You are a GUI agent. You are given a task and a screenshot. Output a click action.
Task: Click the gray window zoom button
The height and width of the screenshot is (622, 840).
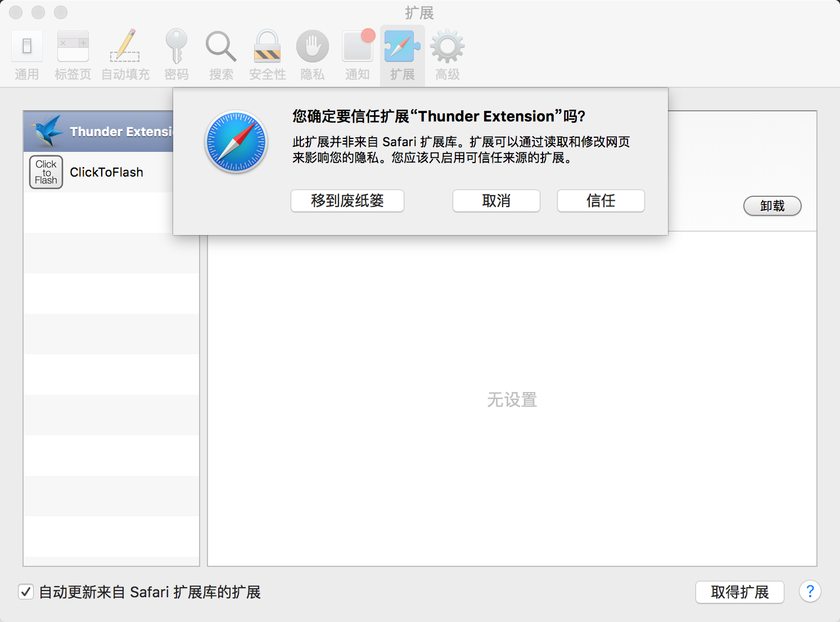tap(61, 12)
